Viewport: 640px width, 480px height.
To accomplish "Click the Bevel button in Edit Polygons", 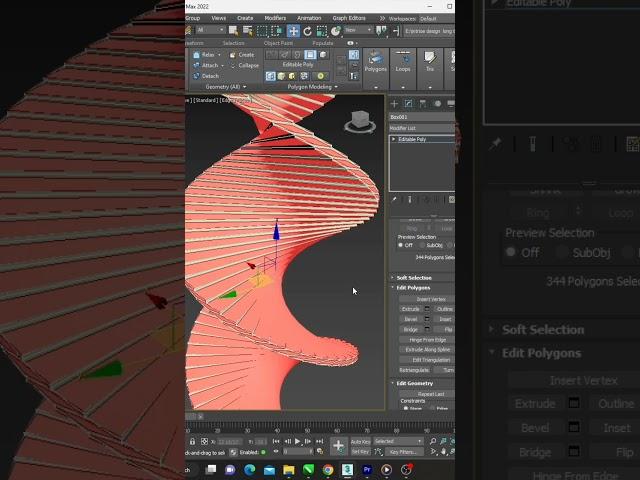I will pos(411,319).
